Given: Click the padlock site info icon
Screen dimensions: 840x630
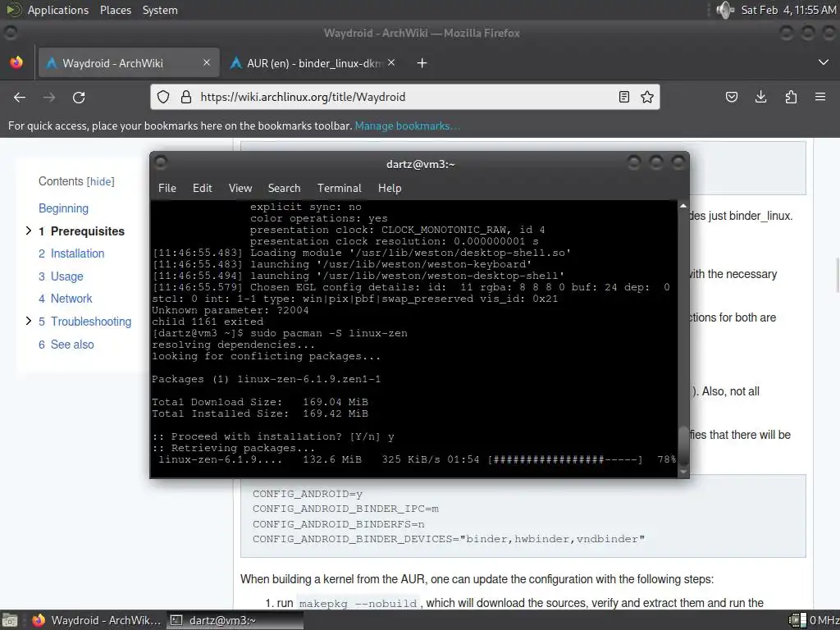Looking at the screenshot, I should [186, 97].
